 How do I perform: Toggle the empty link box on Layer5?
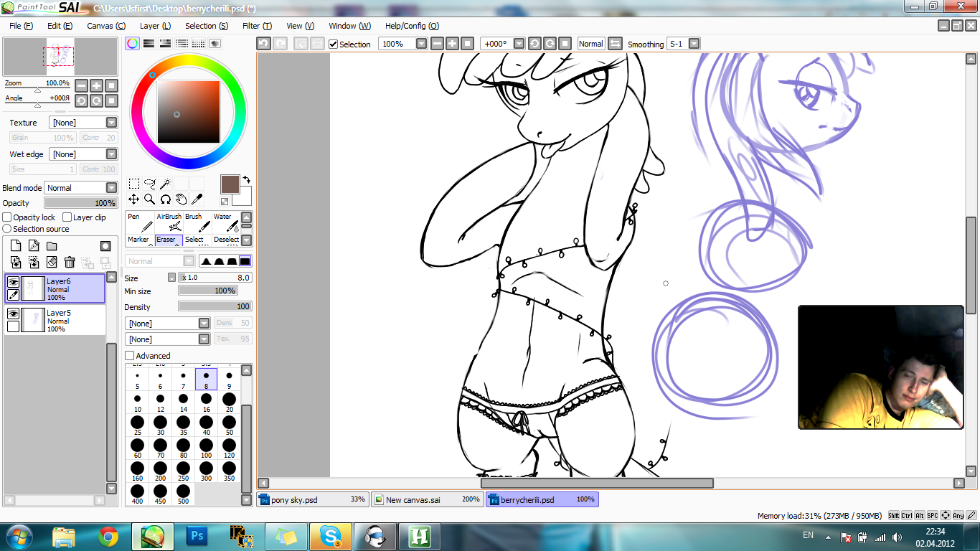(13, 326)
